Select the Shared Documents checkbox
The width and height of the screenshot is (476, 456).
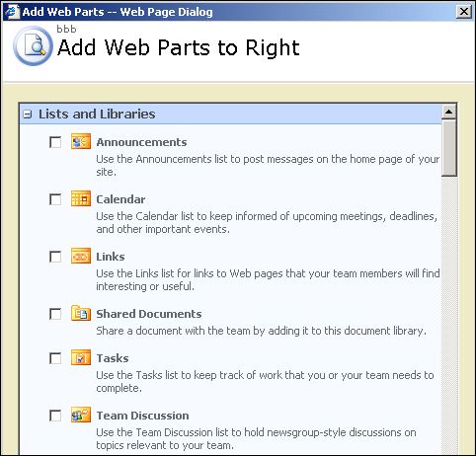coord(55,314)
